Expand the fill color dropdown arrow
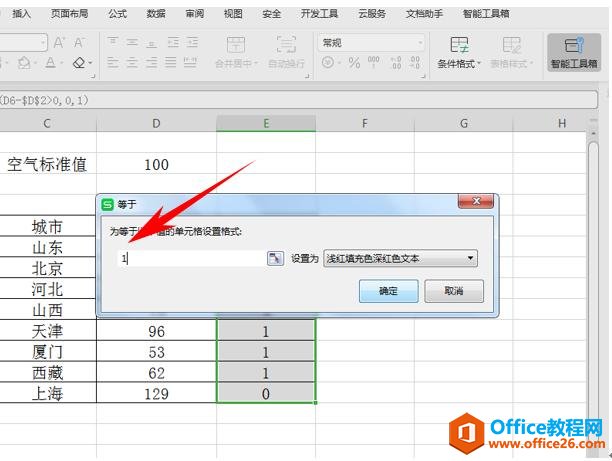Screen dimensions: 612x461 click(36, 63)
